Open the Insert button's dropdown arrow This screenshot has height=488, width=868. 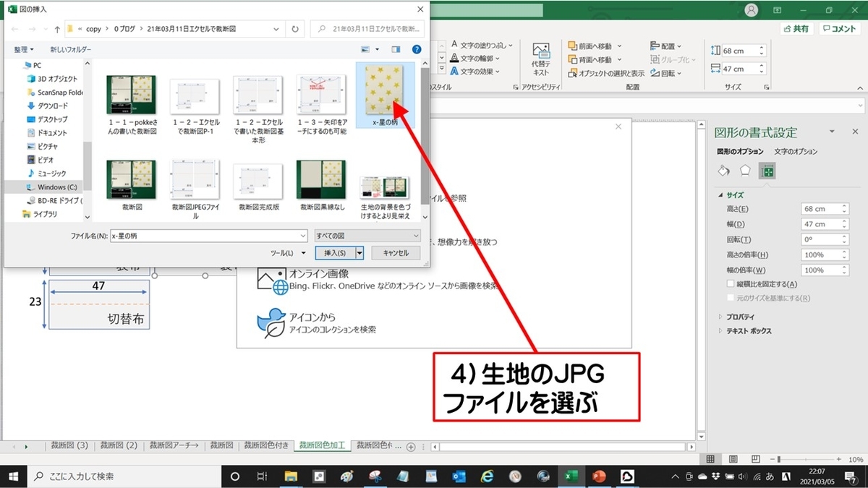[x=359, y=253]
